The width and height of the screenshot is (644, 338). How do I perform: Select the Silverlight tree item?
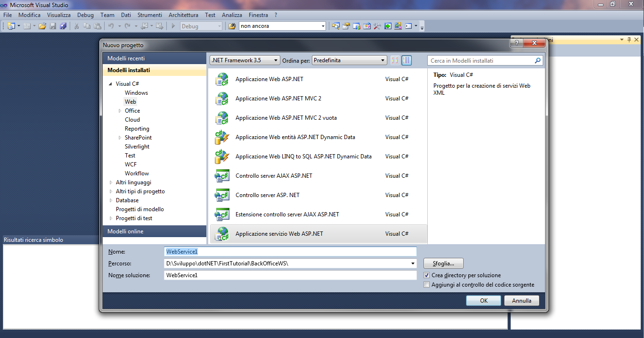pos(137,147)
